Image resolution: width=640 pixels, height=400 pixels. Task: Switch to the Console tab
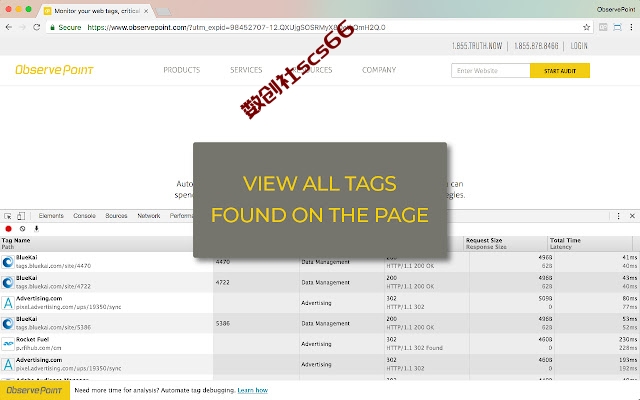(x=84, y=216)
